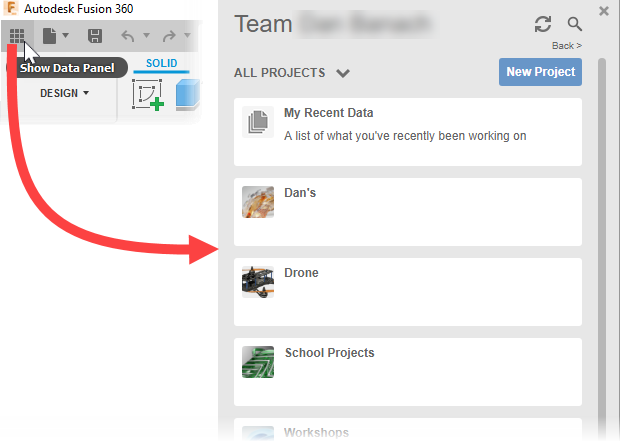
Task: Expand the Design workspace dropdown
Action: [64, 93]
